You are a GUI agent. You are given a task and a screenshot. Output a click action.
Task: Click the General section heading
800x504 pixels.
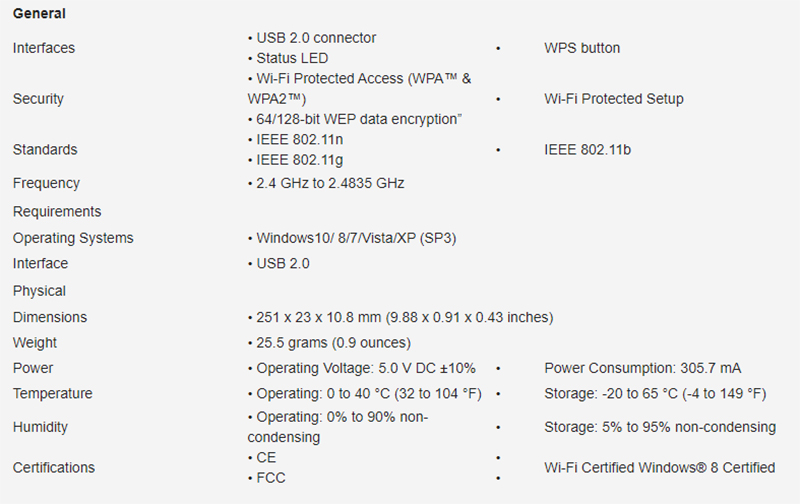(39, 16)
